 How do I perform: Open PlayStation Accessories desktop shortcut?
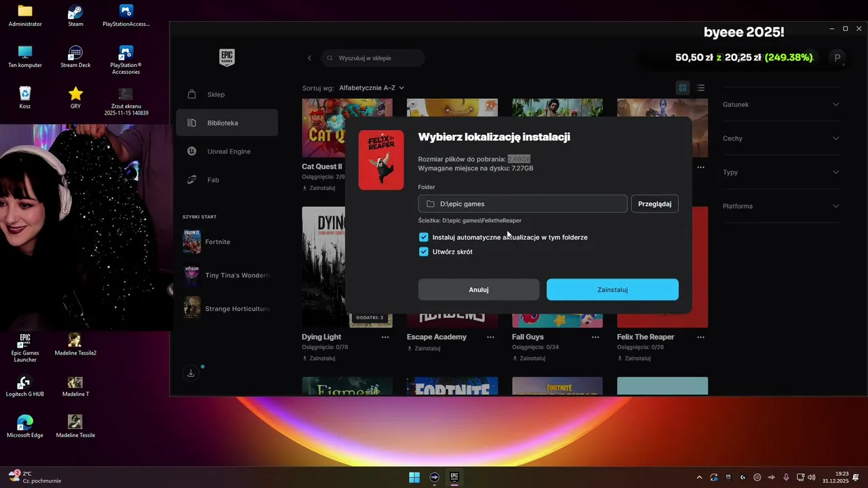pos(126,60)
